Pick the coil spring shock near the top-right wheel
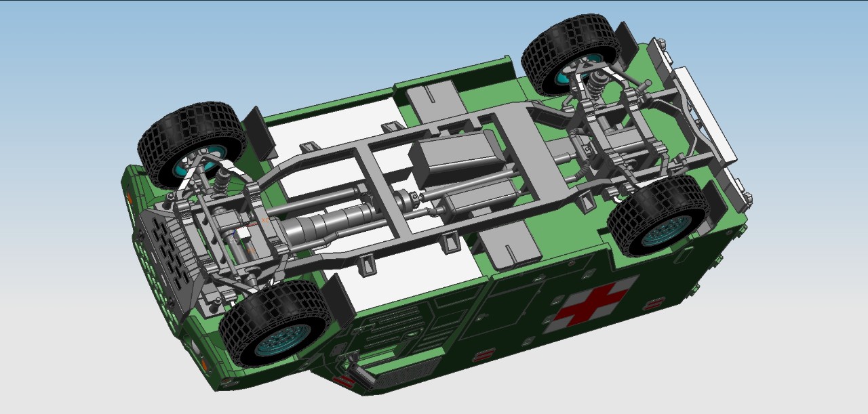 597,83
